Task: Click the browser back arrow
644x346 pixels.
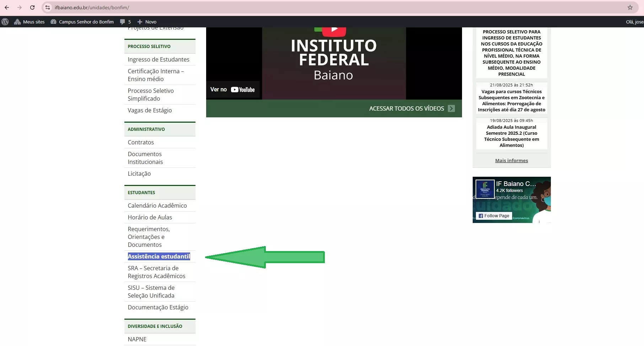Action: click(x=7, y=7)
